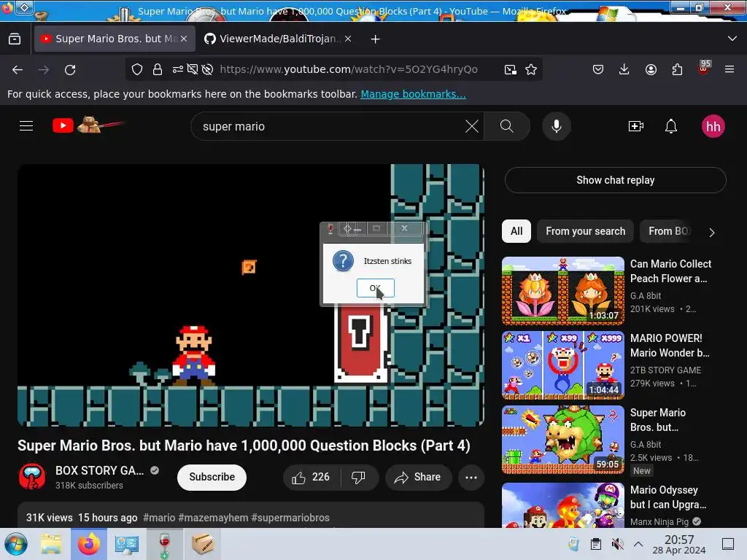Click the YouTube search magnifier button
The image size is (747, 560).
coord(507,126)
